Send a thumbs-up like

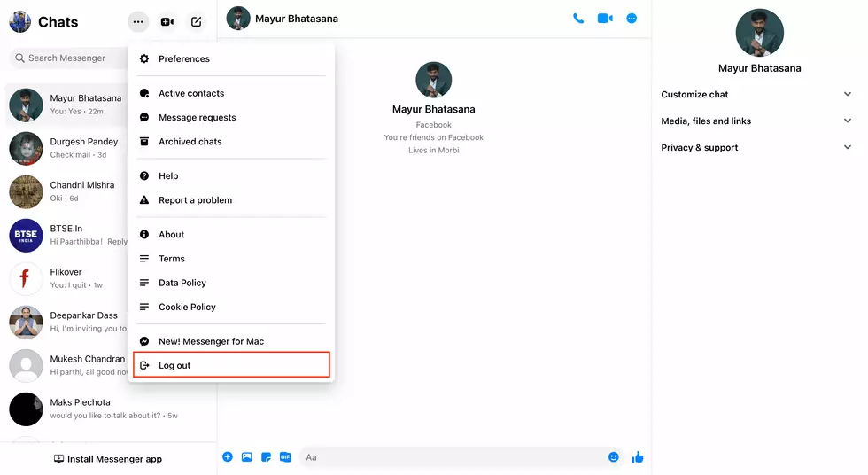pos(638,457)
